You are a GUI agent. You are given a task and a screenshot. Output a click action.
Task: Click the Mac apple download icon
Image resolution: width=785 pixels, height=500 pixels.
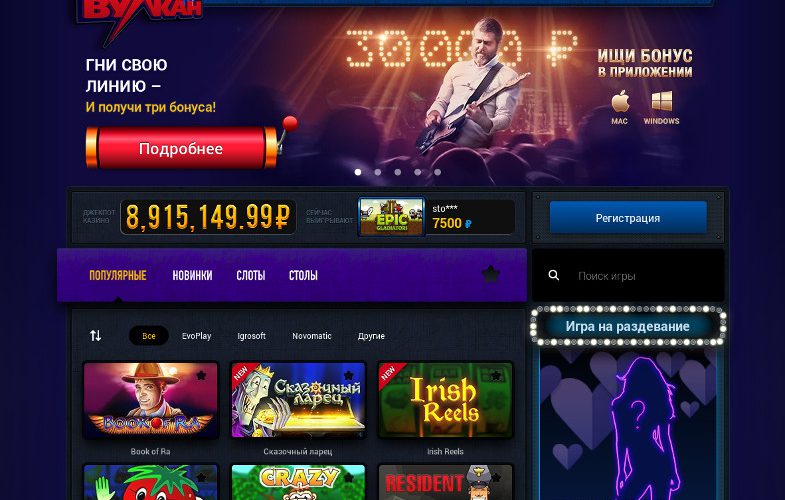(620, 102)
